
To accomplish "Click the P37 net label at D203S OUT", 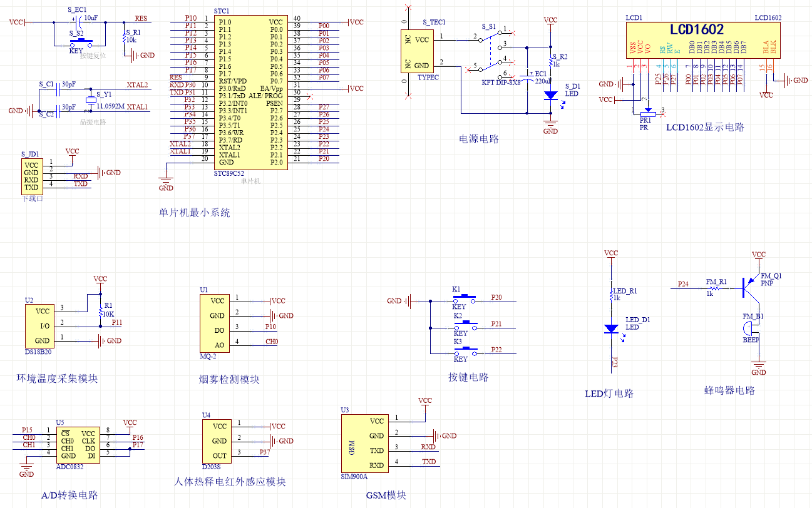I will click(x=265, y=452).
